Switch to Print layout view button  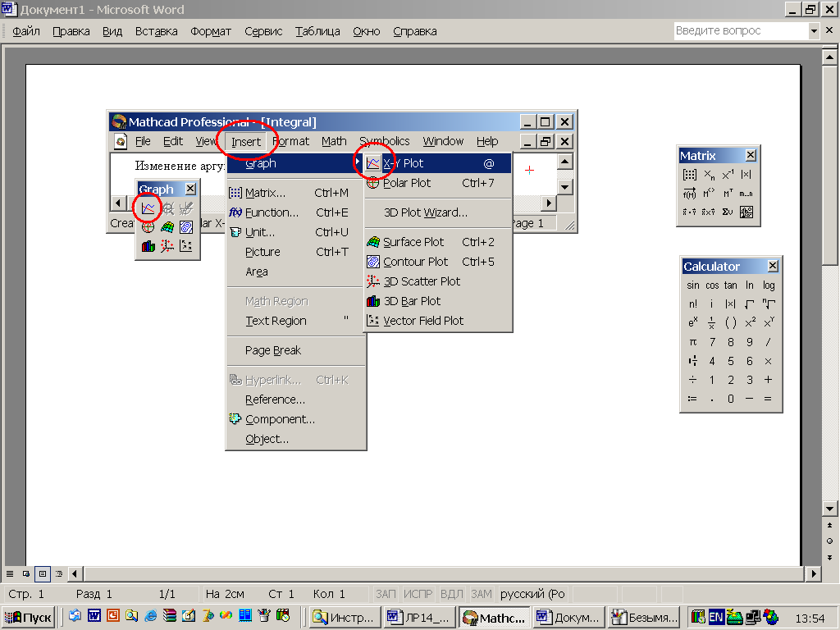(x=43, y=573)
